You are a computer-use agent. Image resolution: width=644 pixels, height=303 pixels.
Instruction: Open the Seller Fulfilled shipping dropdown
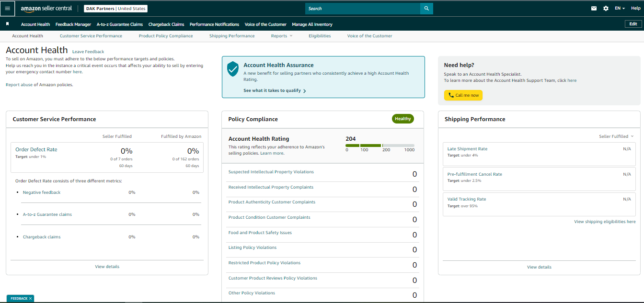pyautogui.click(x=616, y=136)
